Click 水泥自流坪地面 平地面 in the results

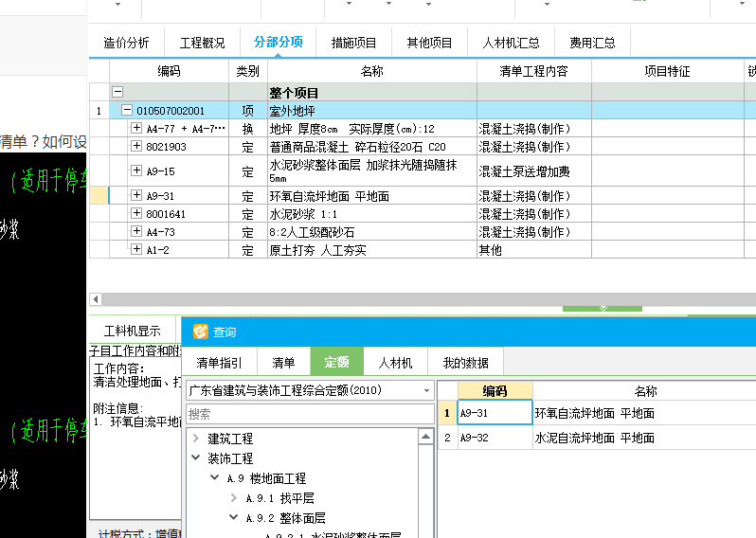point(595,438)
